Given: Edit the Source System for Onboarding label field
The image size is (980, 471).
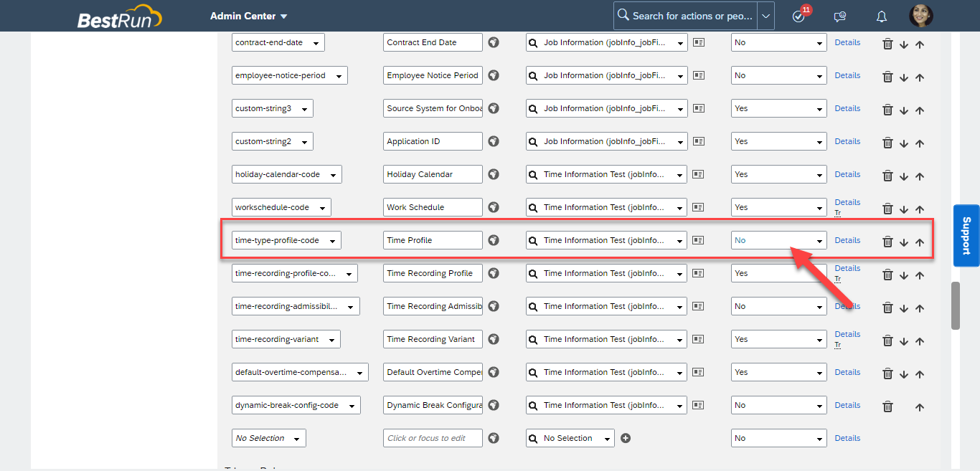Looking at the screenshot, I should pos(433,108).
